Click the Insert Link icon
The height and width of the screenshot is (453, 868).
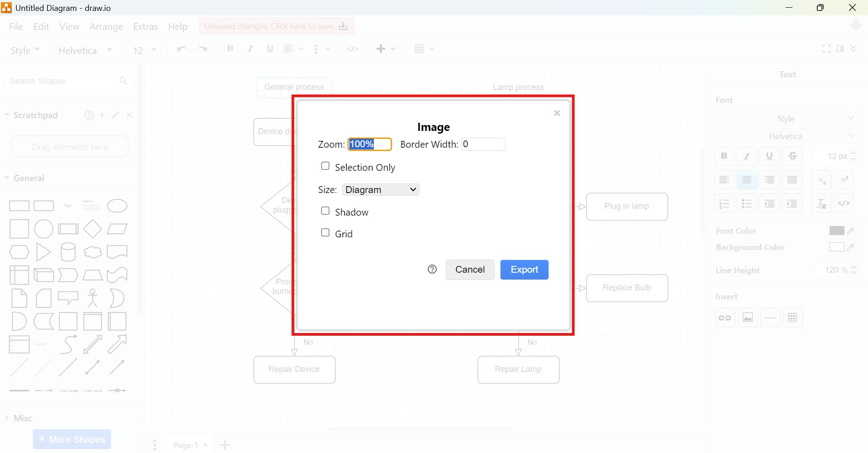pos(725,317)
